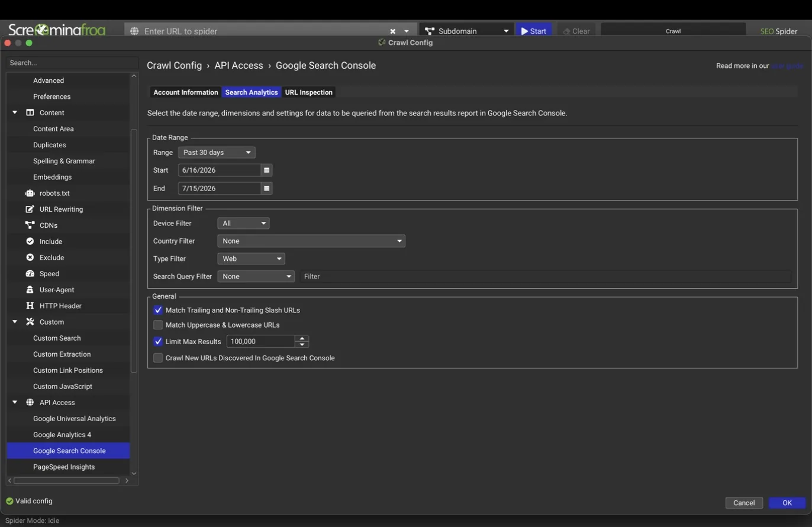Open Custom Link Positions settings
Screen dimensions: 812x527
coord(68,370)
